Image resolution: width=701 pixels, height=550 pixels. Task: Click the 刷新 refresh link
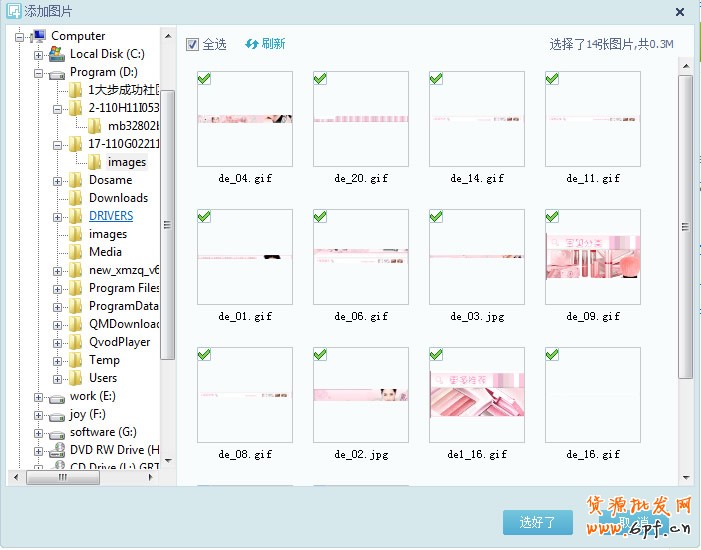click(273, 44)
